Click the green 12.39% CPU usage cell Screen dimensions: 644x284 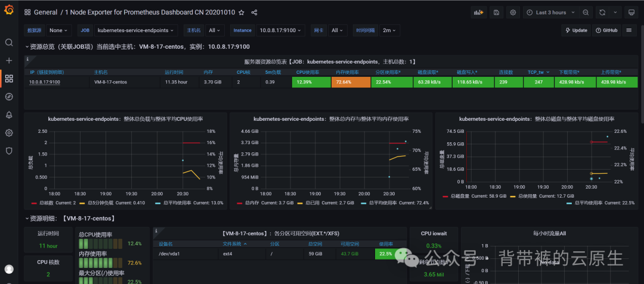tap(311, 82)
